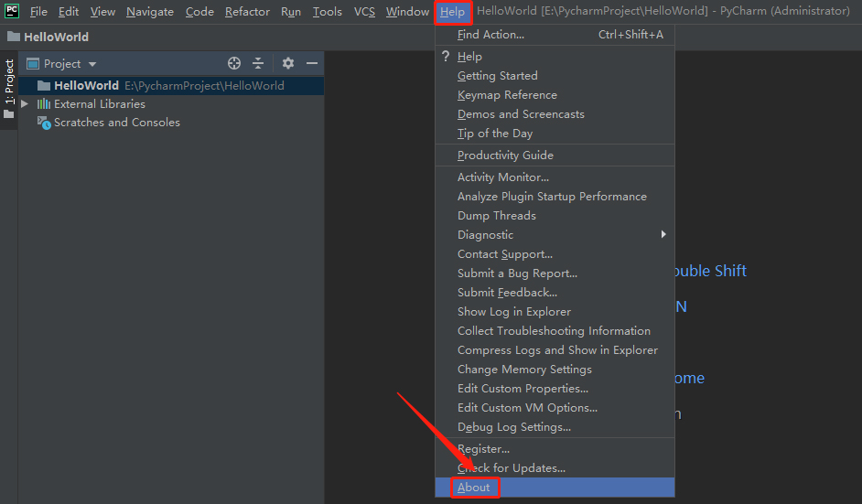Click the Project view window icon

(x=33, y=64)
